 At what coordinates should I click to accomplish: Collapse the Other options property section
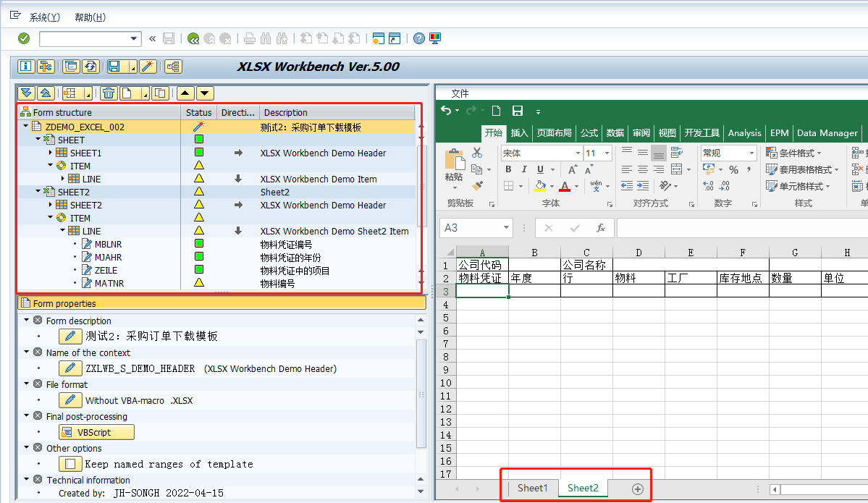pos(27,447)
